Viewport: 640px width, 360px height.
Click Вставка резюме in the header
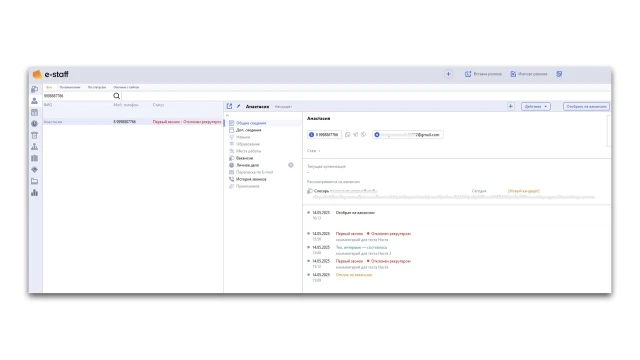click(483, 74)
